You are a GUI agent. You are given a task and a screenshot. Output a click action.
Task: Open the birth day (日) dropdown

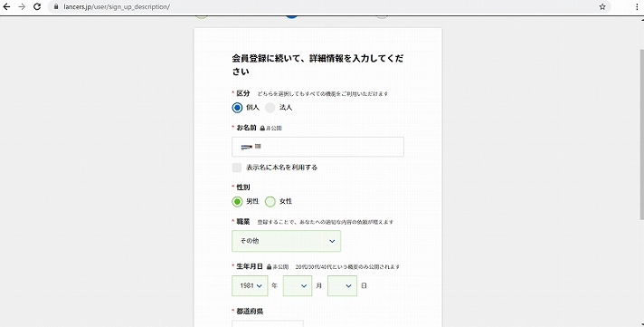[x=342, y=286]
